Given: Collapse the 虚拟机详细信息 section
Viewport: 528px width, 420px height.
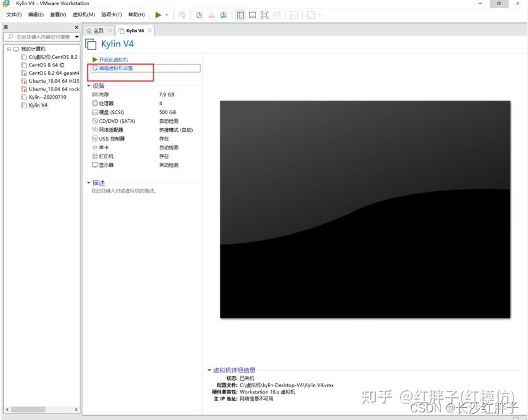Looking at the screenshot, I should click(209, 370).
